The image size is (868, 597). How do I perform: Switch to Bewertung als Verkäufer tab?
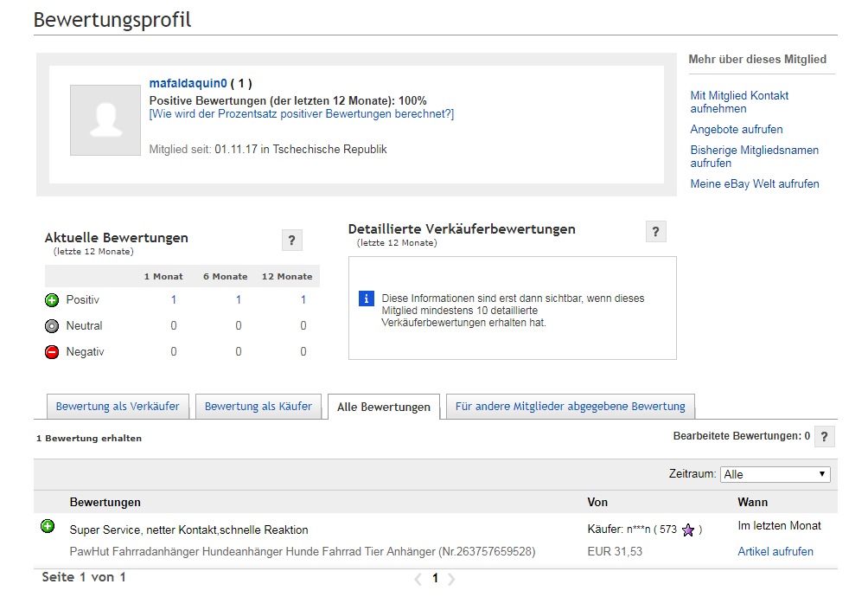(x=118, y=407)
